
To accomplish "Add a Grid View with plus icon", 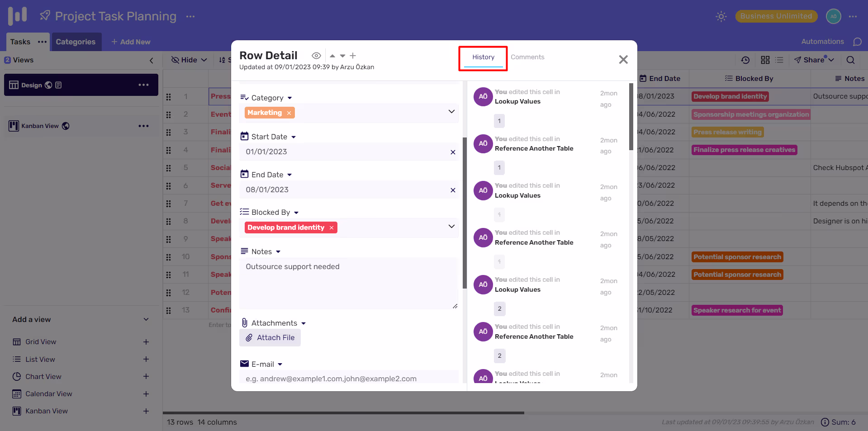I will coord(146,342).
